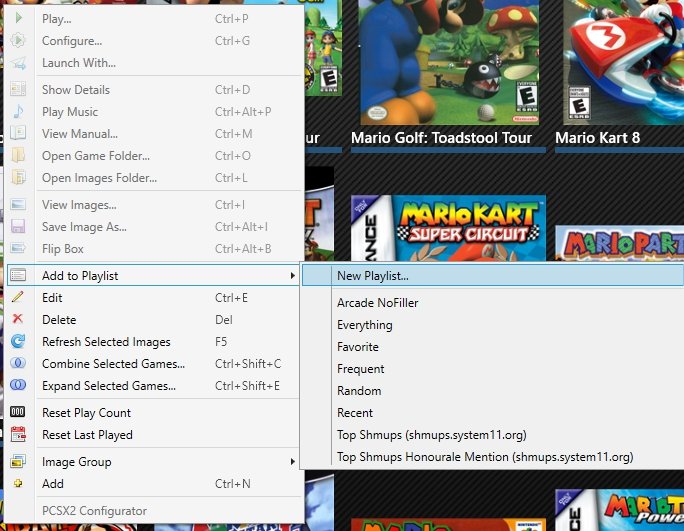This screenshot has width=684, height=531.
Task: Choose Play... from the context menu
Action: click(x=154, y=19)
